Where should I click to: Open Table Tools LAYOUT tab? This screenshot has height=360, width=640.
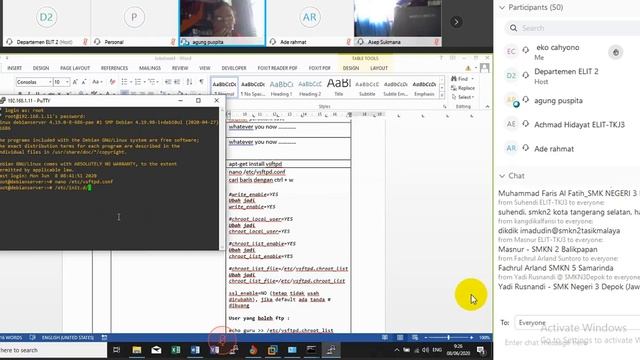coord(379,68)
